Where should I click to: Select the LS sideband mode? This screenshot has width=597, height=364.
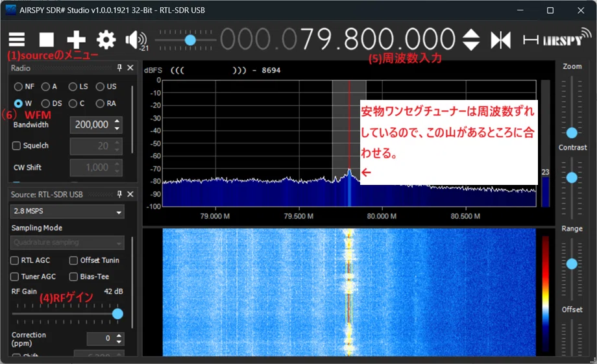click(x=73, y=87)
